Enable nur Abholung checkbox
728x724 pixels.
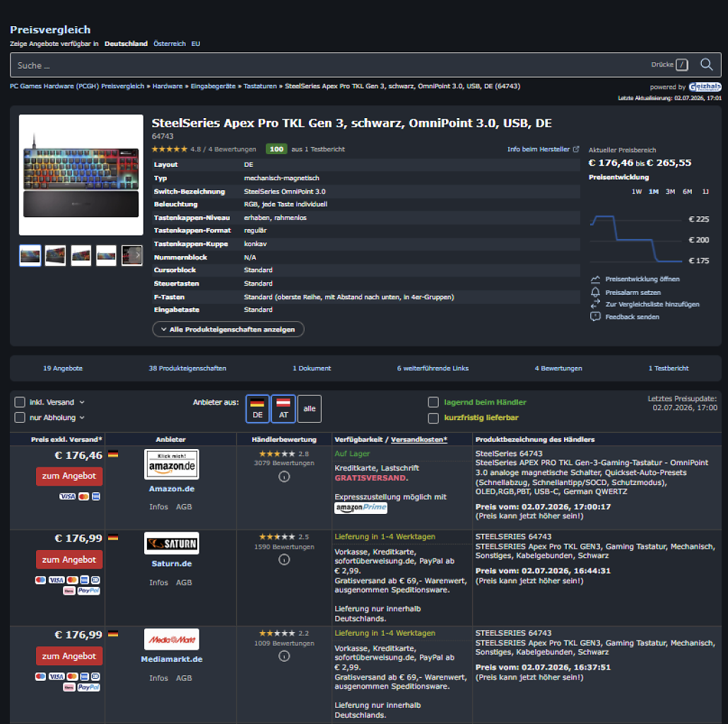tap(20, 417)
